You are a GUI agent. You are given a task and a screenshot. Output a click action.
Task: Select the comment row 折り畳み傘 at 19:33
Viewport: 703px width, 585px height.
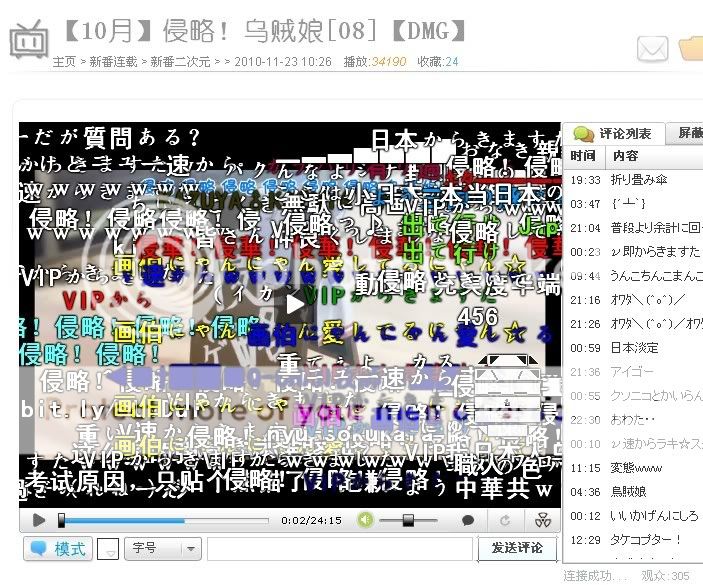click(633, 180)
